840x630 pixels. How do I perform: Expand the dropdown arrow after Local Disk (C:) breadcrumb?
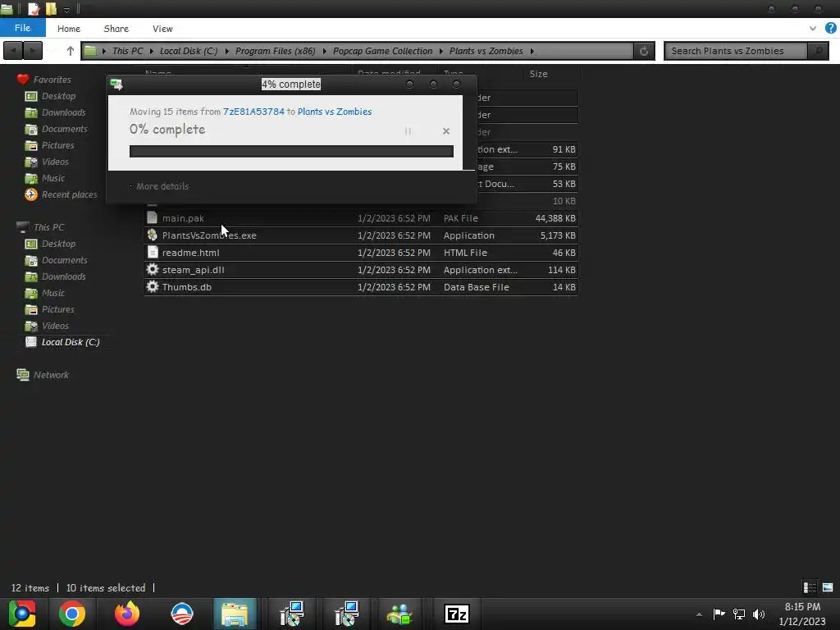point(227,51)
